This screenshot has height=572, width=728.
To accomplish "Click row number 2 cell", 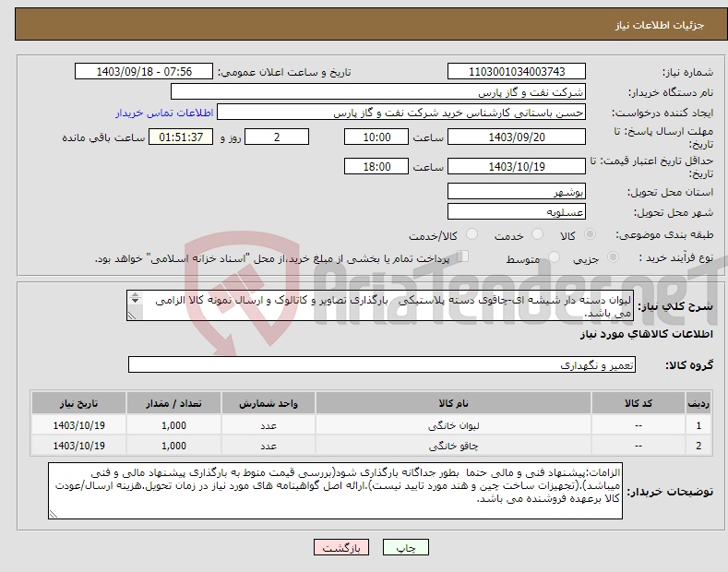I will [698, 446].
